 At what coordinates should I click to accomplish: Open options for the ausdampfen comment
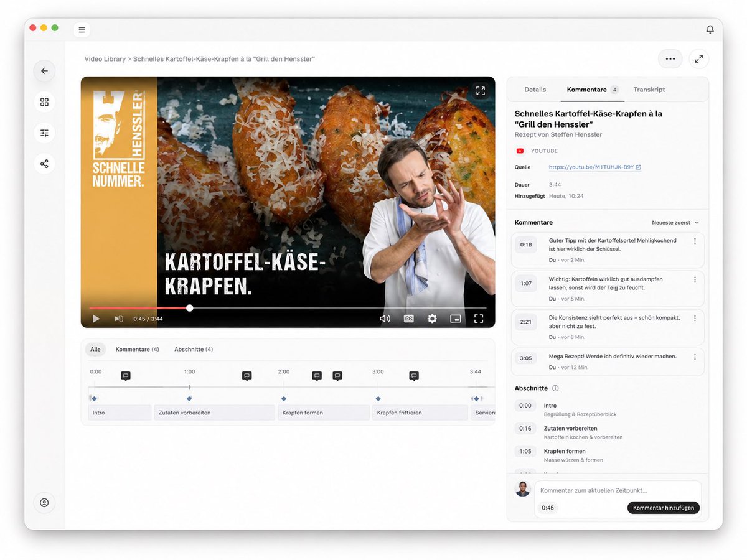point(695,280)
